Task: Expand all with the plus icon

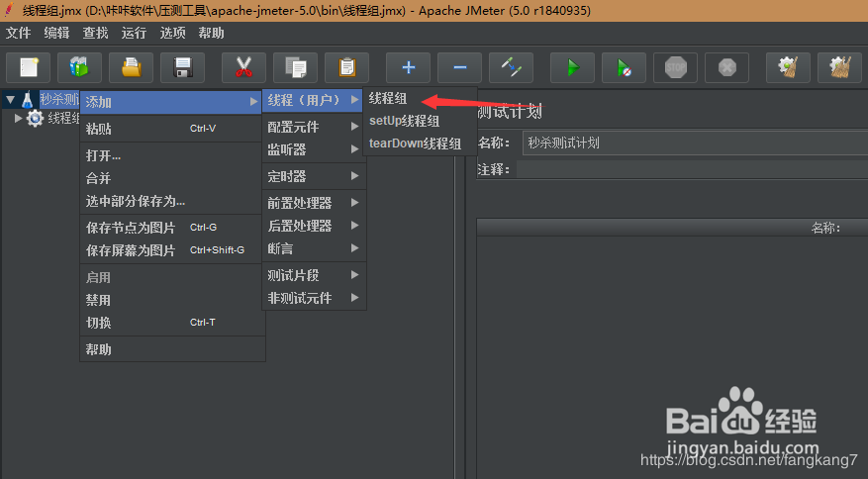Action: coord(408,67)
